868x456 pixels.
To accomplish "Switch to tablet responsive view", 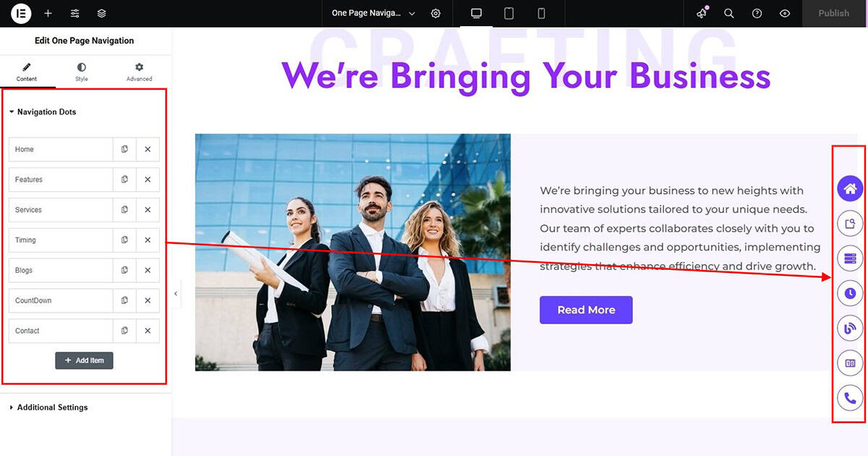I will point(509,13).
